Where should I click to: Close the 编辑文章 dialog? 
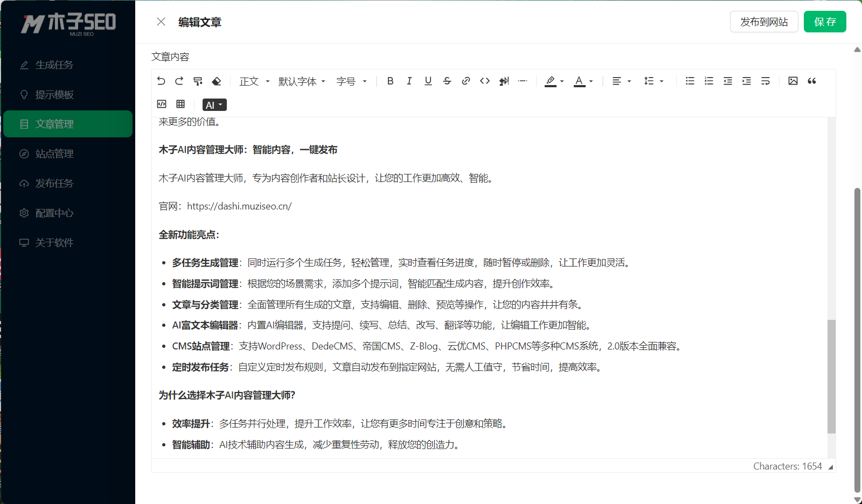coord(161,22)
